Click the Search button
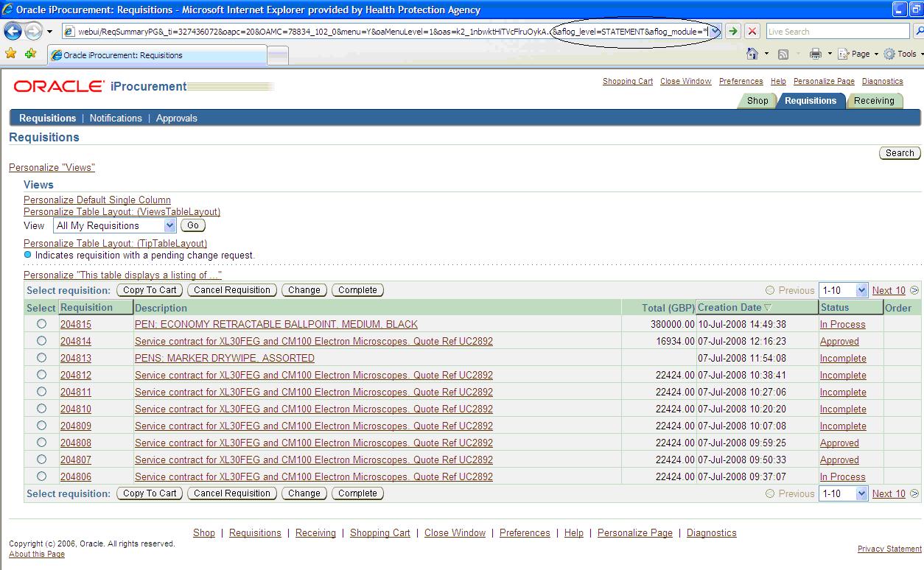Image resolution: width=924 pixels, height=570 pixels. (900, 153)
